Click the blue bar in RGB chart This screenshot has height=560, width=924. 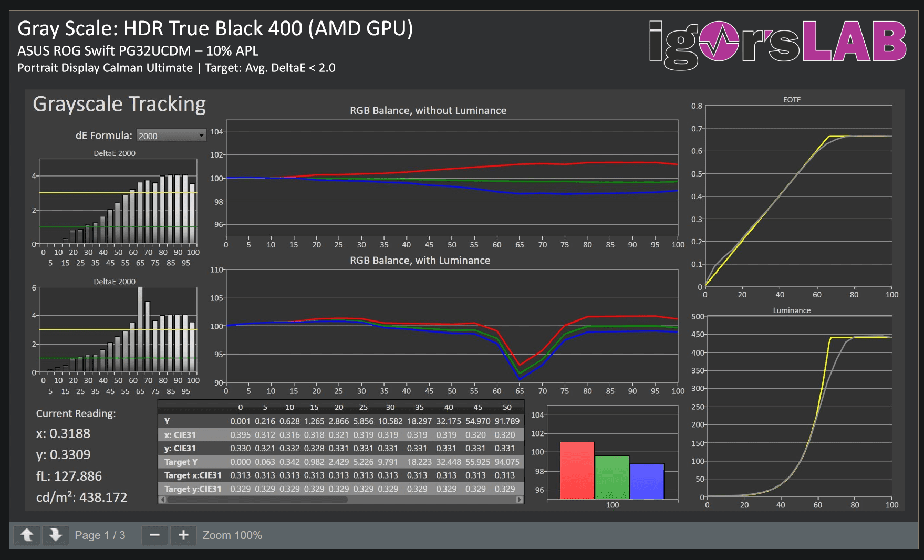(647, 482)
